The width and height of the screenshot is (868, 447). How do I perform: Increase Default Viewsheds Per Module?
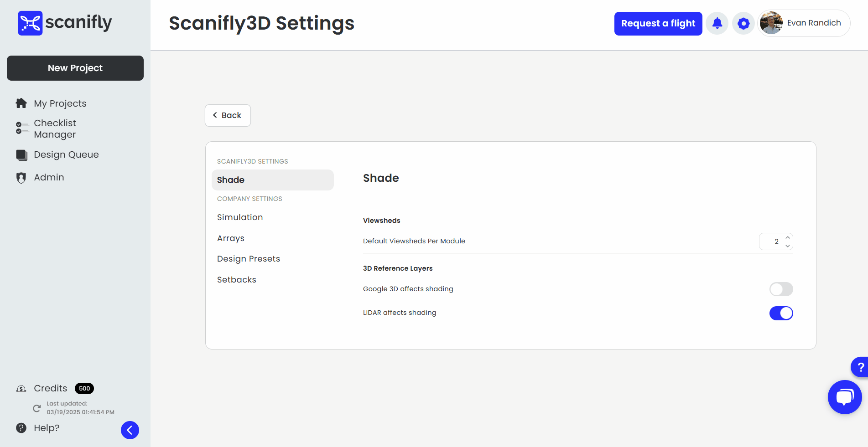[x=787, y=238]
